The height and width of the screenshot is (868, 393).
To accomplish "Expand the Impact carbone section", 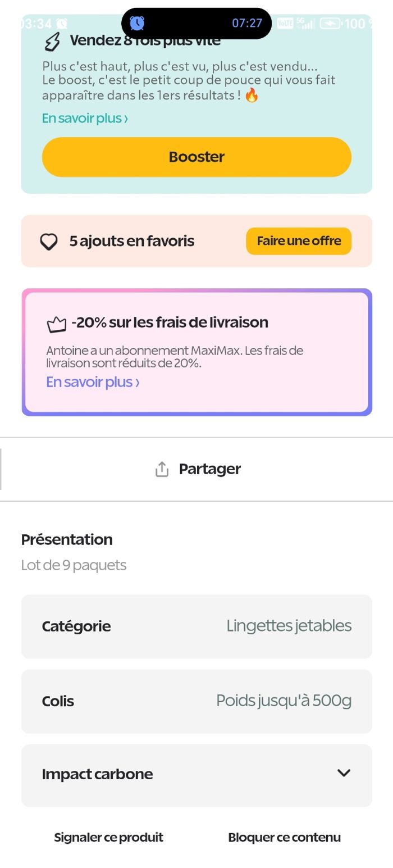I will click(x=344, y=773).
